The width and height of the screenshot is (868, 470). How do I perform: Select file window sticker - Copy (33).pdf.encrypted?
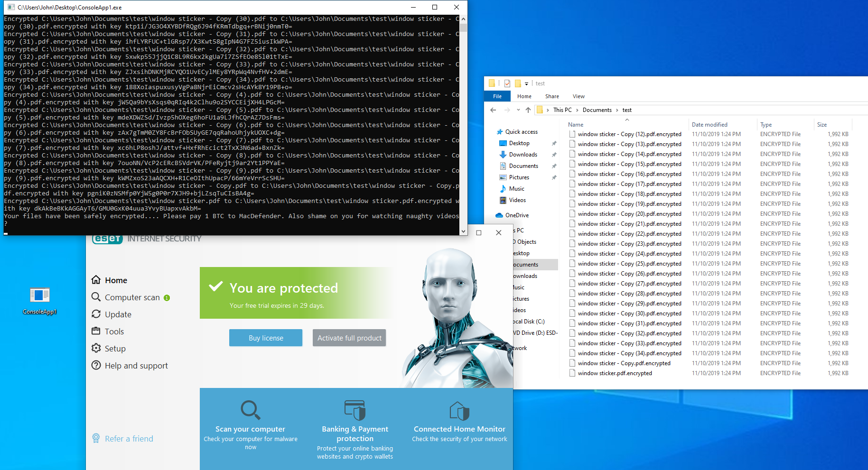[629, 343]
